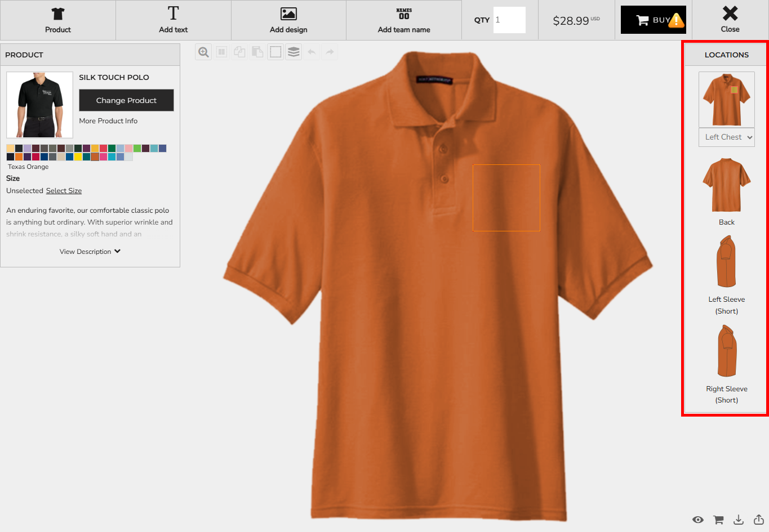Open the Select Size link
This screenshot has width=769, height=532.
tap(64, 191)
